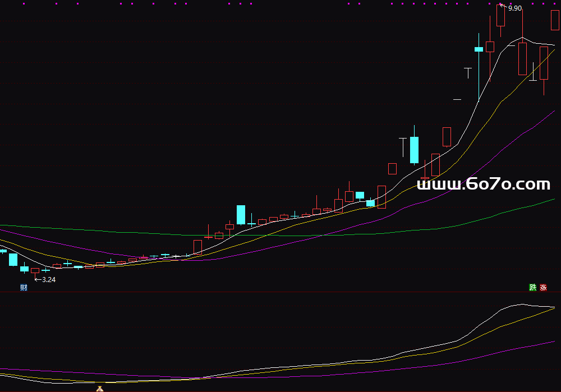This screenshot has height=392, width=561.
Task: Click the money bag icon at chart bottom
Action: pyautogui.click(x=100, y=388)
